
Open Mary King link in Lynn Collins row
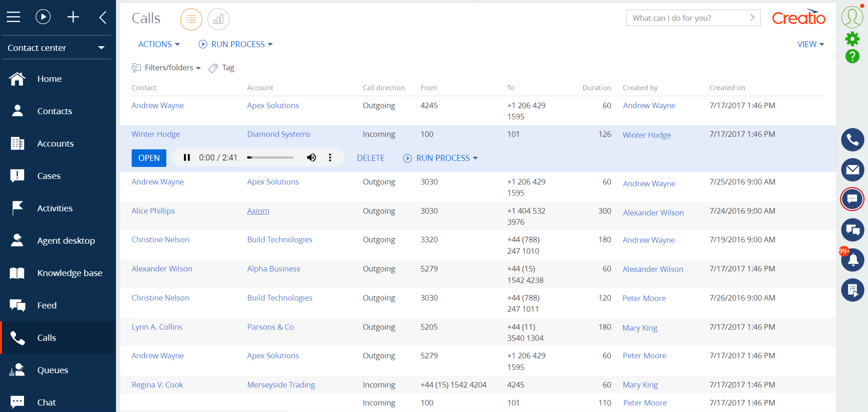(x=640, y=328)
